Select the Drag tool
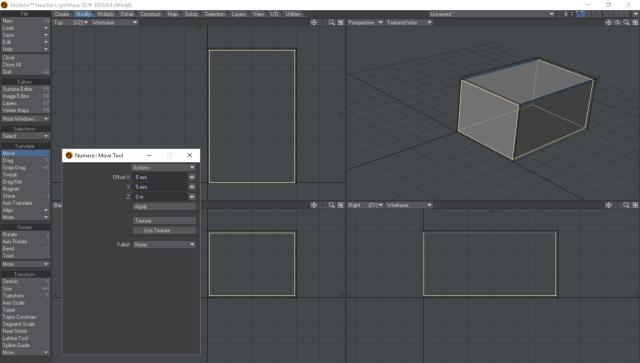The image size is (640, 363). pos(25,160)
